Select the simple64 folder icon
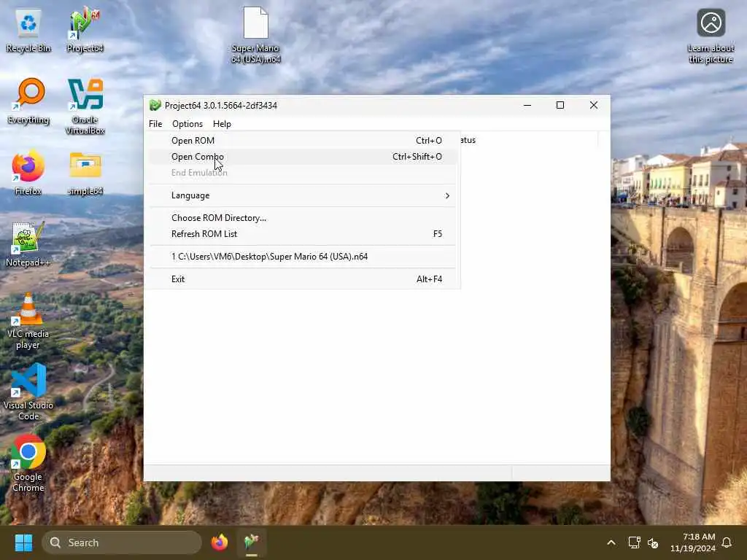 (85, 173)
